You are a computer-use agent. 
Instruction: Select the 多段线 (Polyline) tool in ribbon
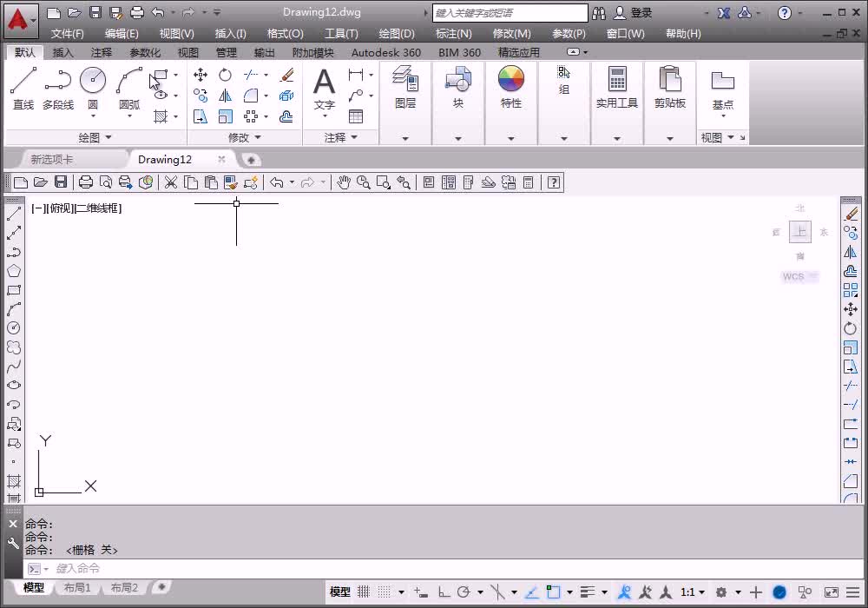coord(58,88)
